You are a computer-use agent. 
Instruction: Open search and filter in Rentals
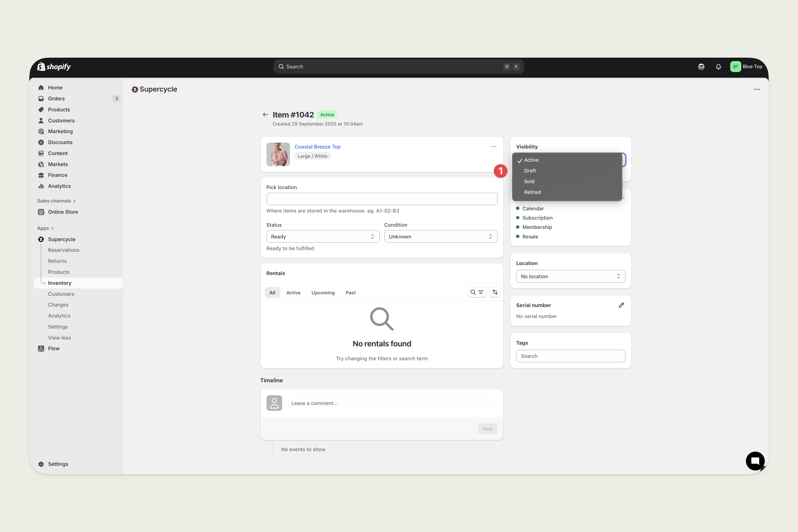click(x=477, y=292)
